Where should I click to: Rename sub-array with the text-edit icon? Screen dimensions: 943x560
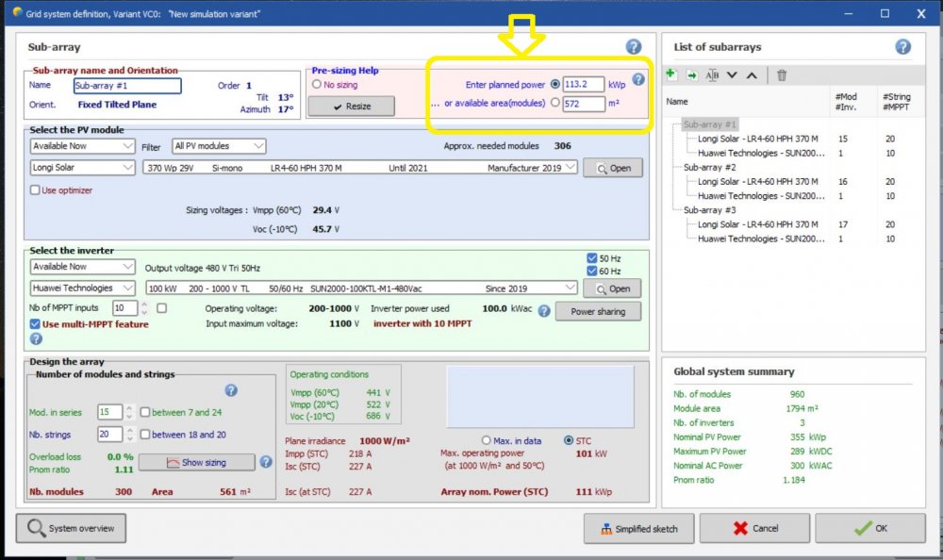pos(712,75)
